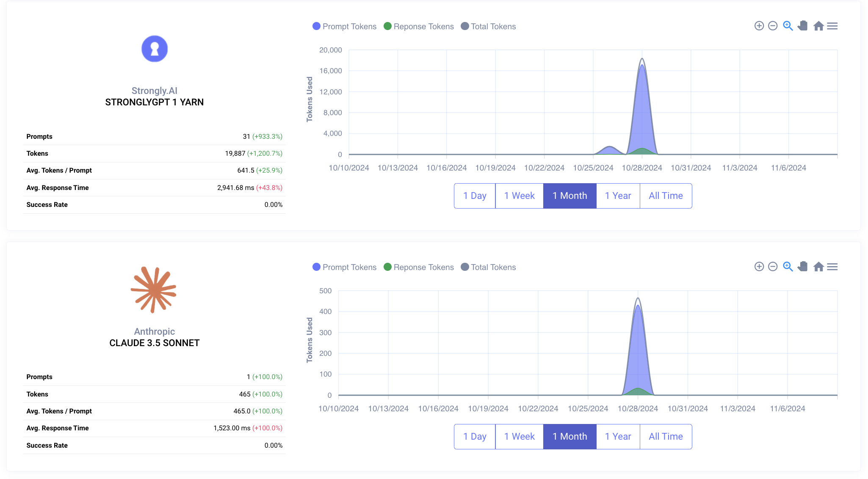Click the 465 (+100.0%) tokens value
Image resolution: width=868 pixels, height=479 pixels.
point(261,394)
